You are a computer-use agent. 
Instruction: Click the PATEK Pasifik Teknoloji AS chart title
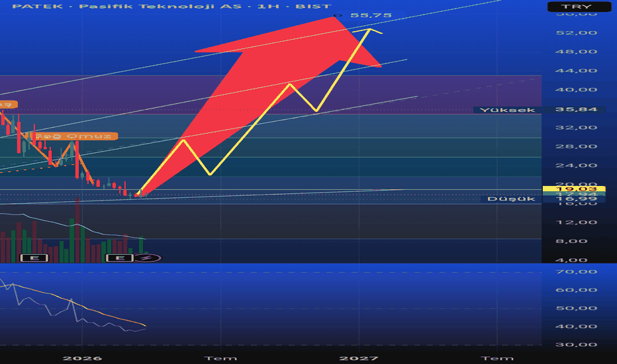click(171, 7)
